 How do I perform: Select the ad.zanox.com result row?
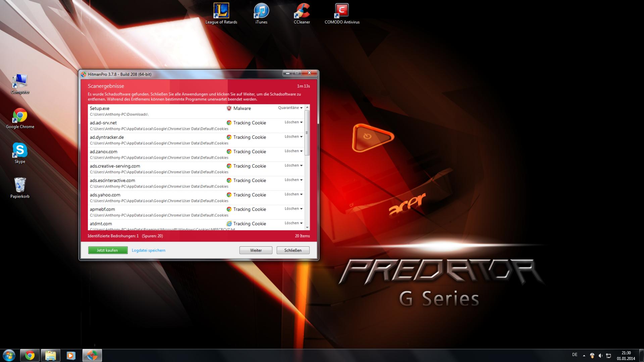coord(196,154)
